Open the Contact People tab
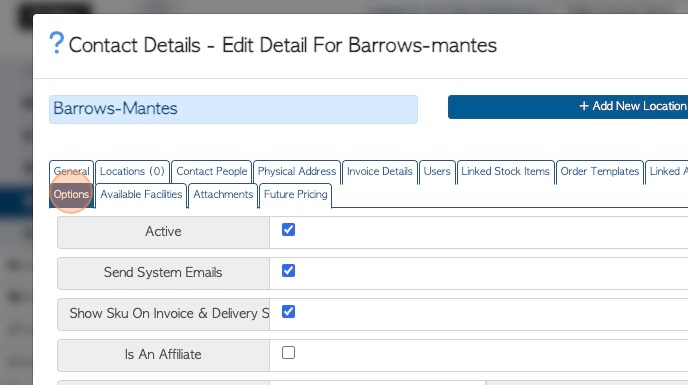 [x=211, y=172]
